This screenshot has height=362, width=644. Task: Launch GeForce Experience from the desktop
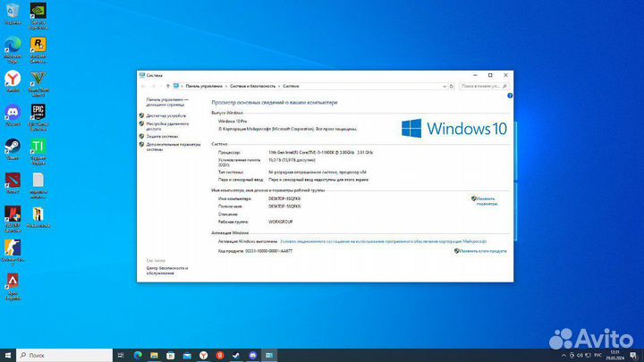(38, 15)
